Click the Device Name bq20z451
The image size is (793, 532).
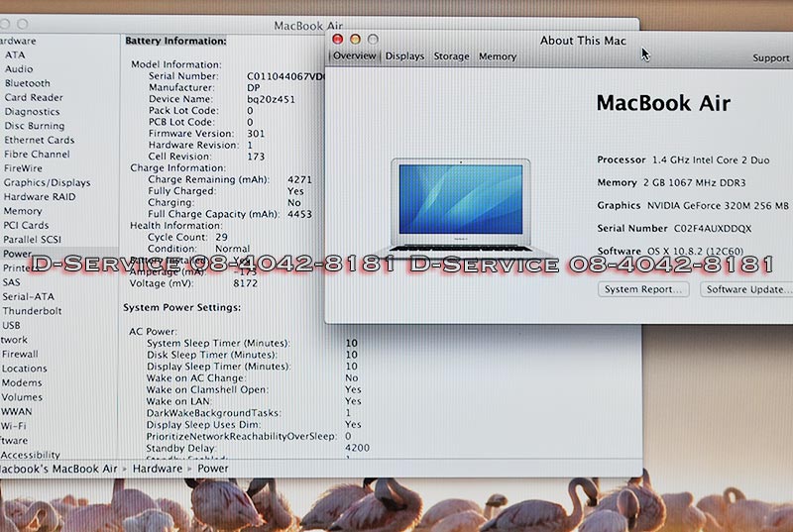[x=271, y=99]
